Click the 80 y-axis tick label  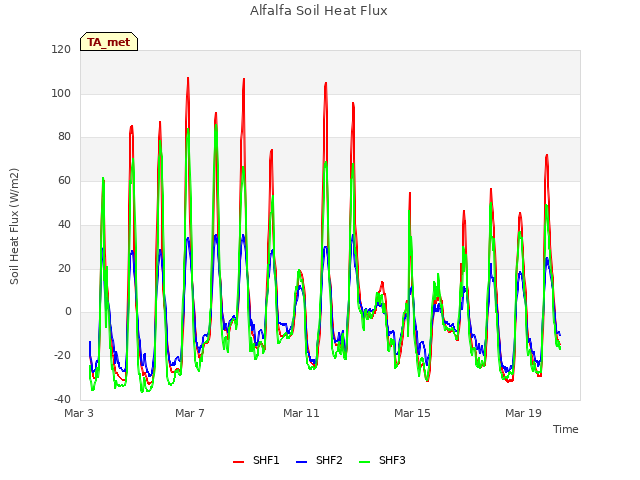tap(64, 137)
